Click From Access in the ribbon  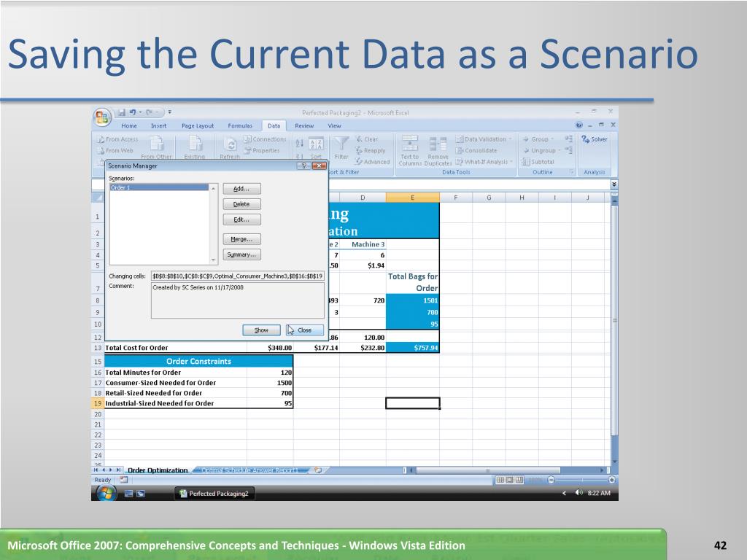click(118, 139)
